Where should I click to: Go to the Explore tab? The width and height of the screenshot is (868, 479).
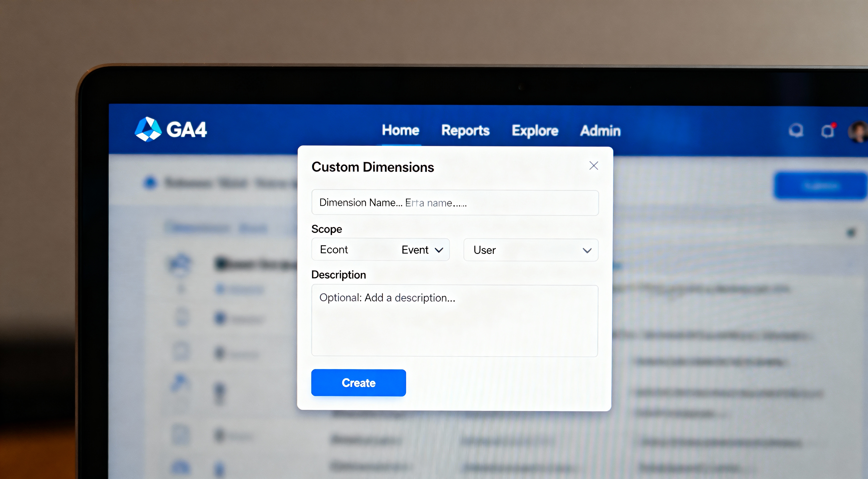(x=535, y=131)
